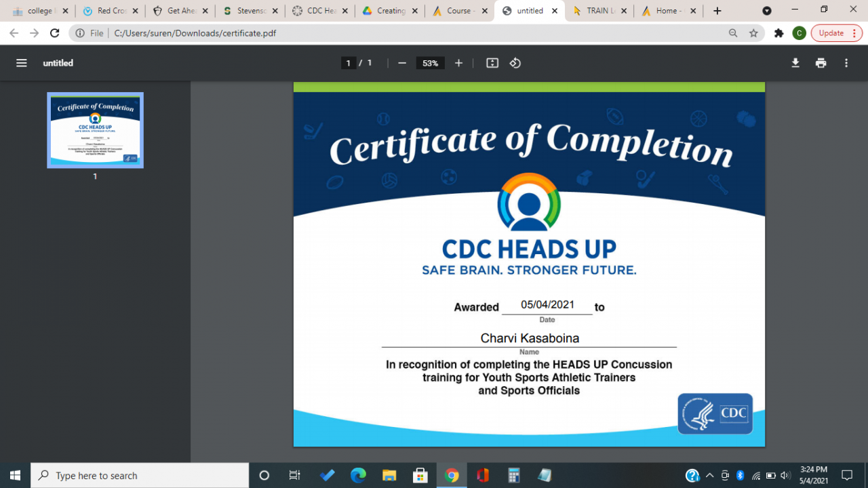Switch to the CDC Heads Up tab
868x488 pixels.
pyautogui.click(x=319, y=11)
